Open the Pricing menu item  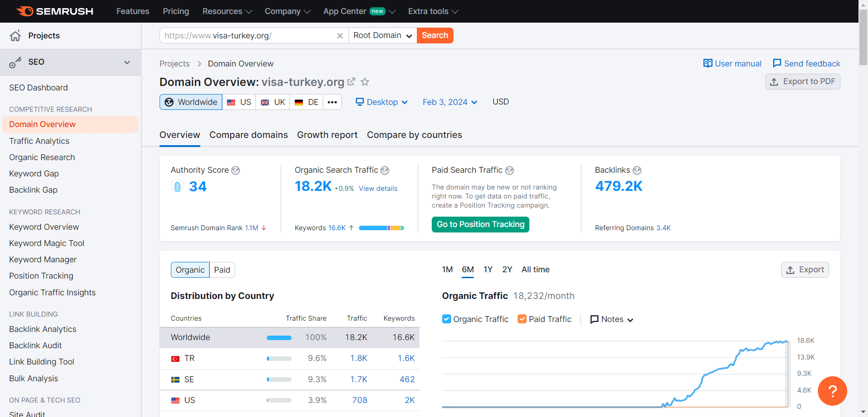tap(176, 11)
